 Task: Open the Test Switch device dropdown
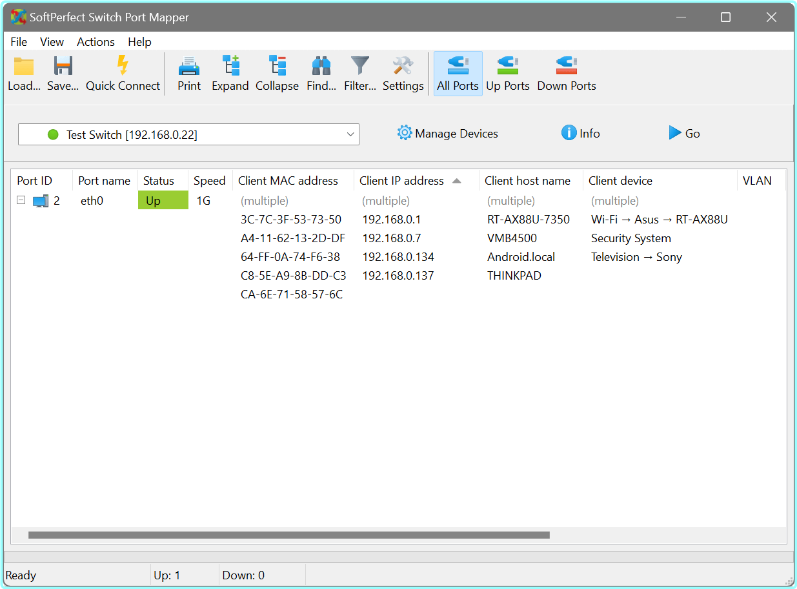pyautogui.click(x=351, y=134)
